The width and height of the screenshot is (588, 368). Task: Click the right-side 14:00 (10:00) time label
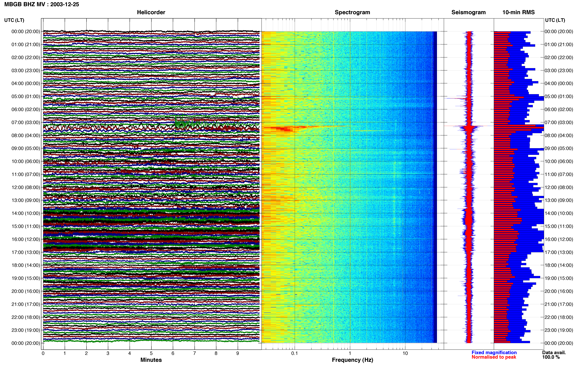point(559,213)
